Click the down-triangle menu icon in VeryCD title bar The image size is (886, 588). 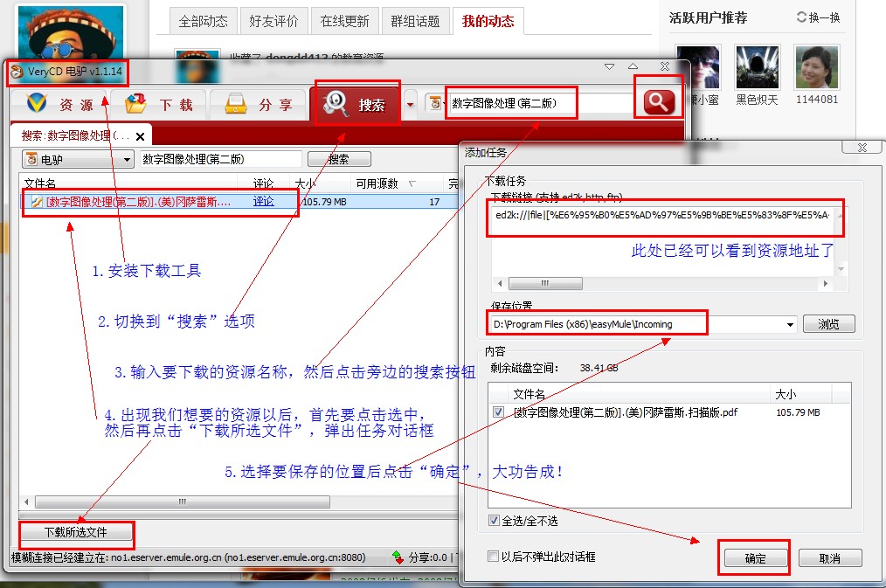coord(609,66)
